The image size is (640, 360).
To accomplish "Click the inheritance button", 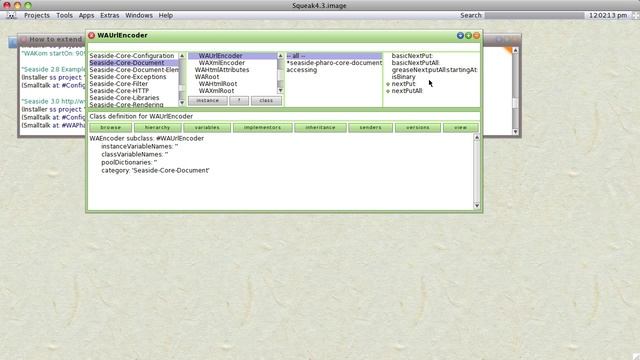I will 320,128.
